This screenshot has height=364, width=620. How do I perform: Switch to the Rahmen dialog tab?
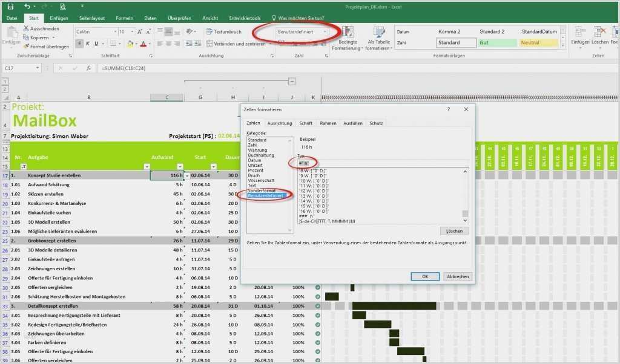[x=328, y=123]
